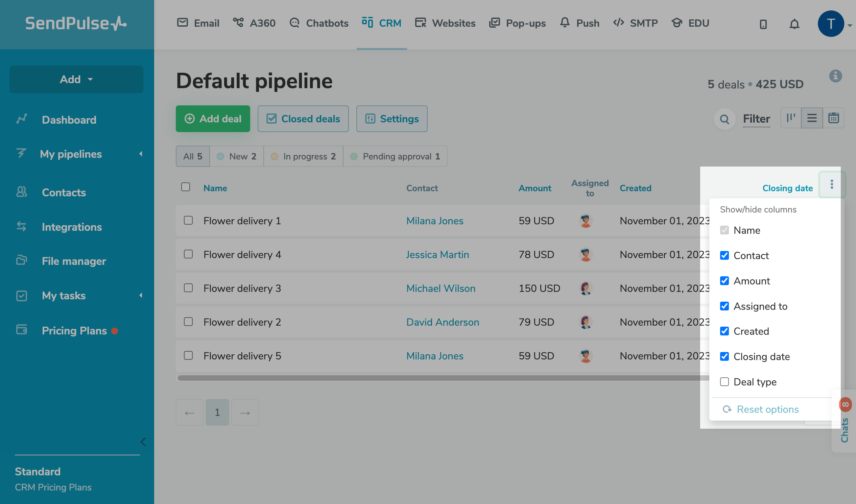The image size is (856, 504).
Task: Uncheck the Created column checkbox
Action: (724, 331)
